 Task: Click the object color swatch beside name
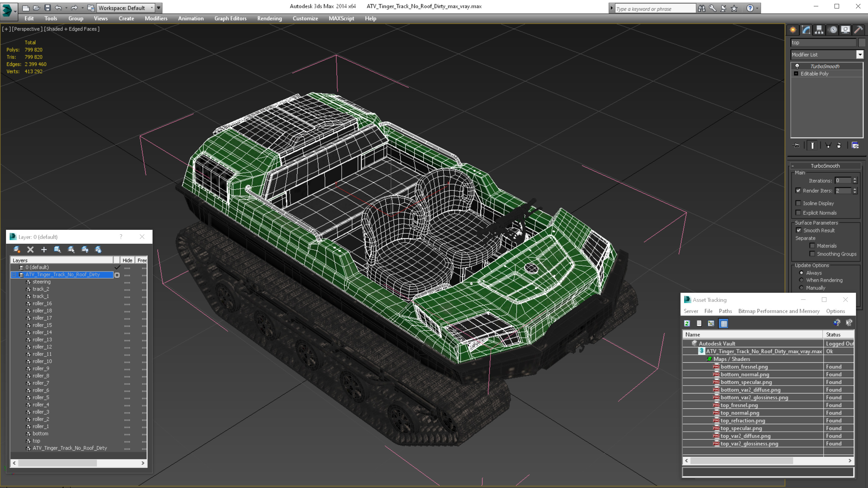click(862, 42)
